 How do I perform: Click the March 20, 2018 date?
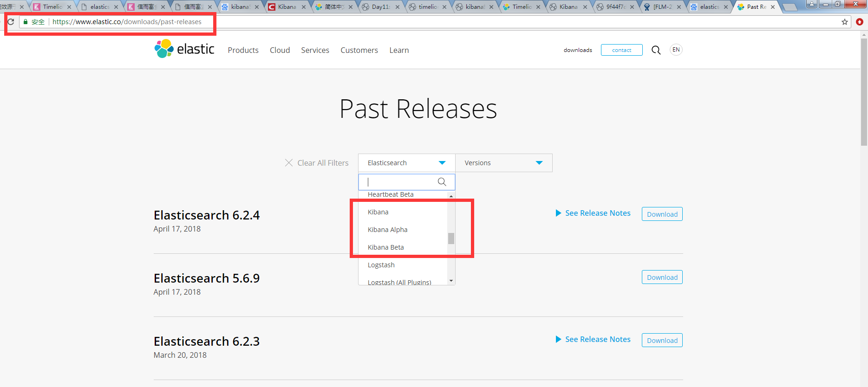point(180,355)
